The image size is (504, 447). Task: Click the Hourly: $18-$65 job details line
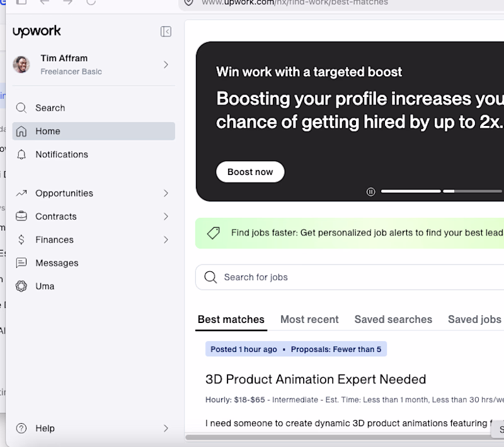tap(355, 400)
